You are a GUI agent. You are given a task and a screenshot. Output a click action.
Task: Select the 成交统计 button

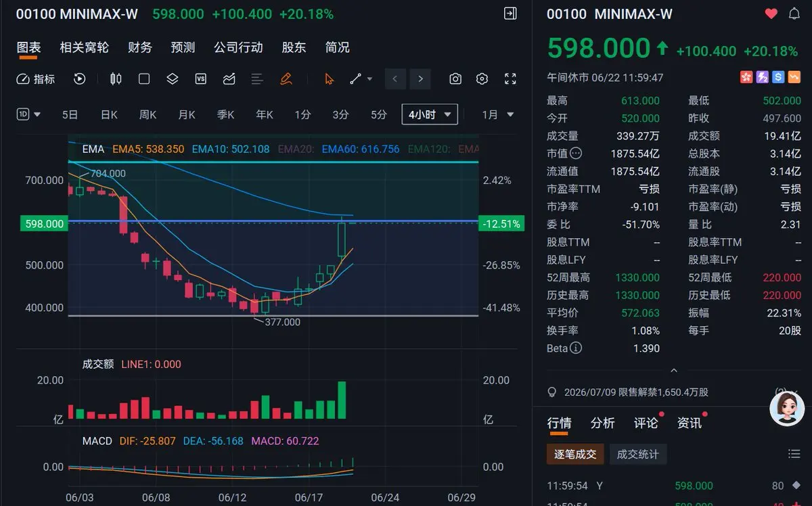638,454
